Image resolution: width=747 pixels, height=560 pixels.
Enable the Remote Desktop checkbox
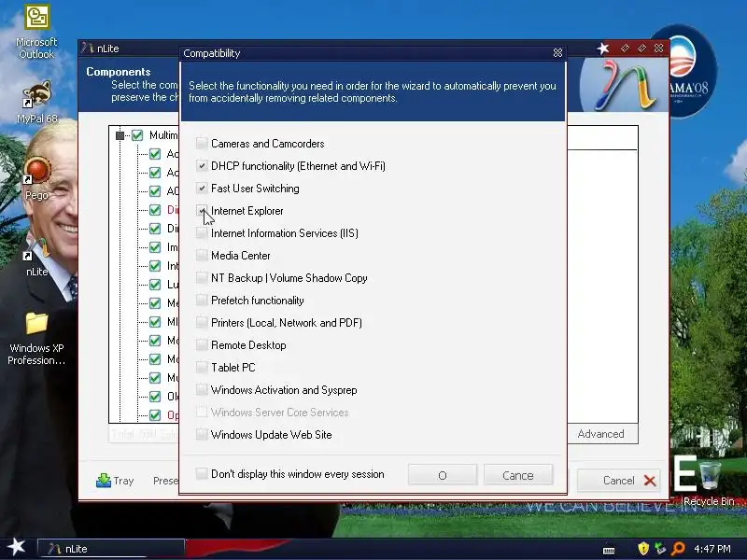pyautogui.click(x=202, y=344)
